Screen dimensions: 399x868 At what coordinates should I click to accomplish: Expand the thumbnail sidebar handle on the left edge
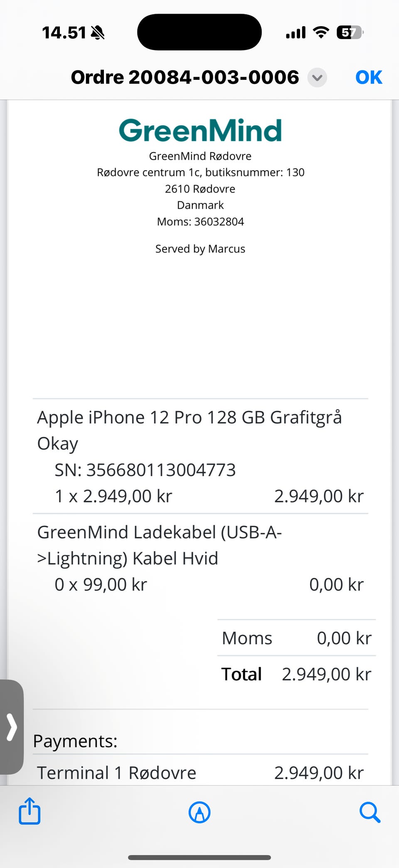[12, 727]
